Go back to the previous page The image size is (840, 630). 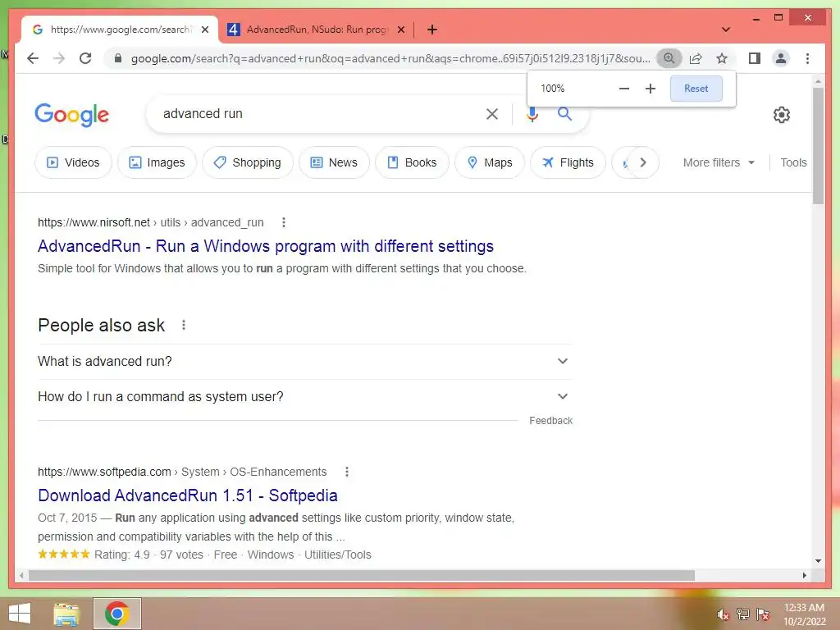pos(33,58)
